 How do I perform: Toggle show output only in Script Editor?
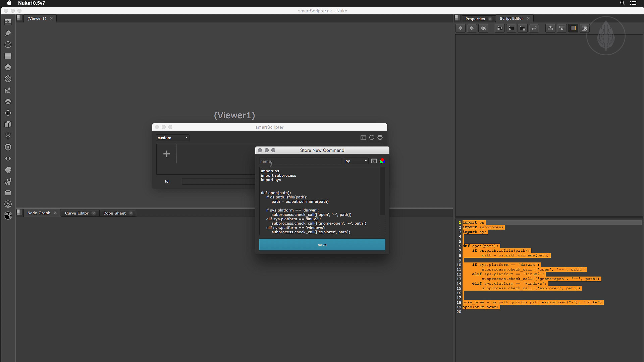562,28
